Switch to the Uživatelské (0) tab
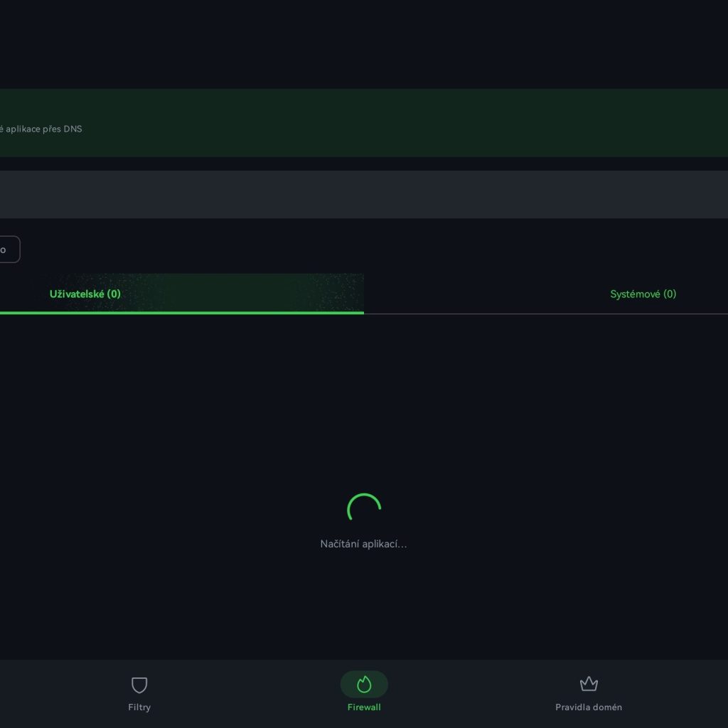The image size is (728, 728). (x=85, y=294)
